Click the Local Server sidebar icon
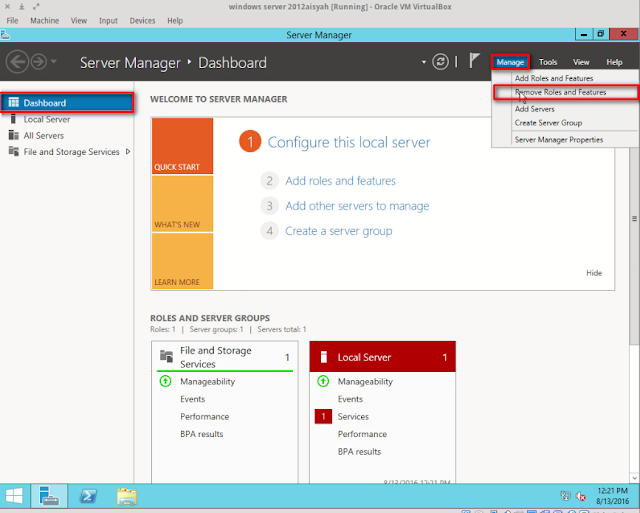This screenshot has height=513, width=640. pyautogui.click(x=13, y=119)
